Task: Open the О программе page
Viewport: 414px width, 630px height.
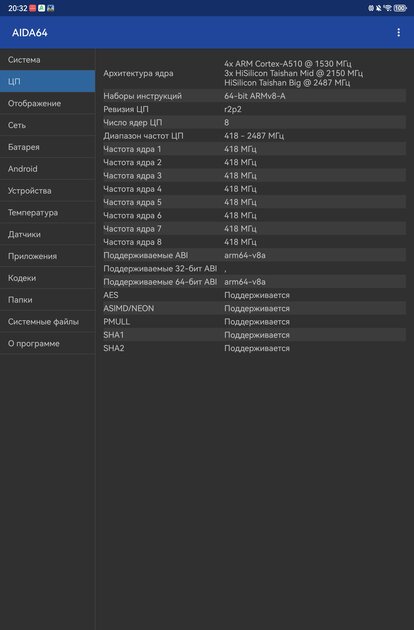Action: click(47, 343)
